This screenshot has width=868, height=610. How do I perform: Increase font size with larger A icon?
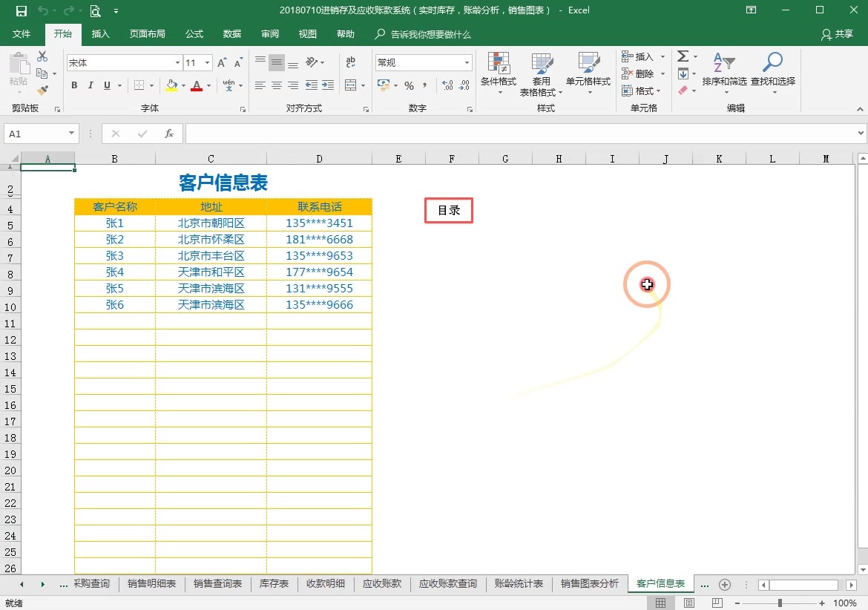click(222, 62)
